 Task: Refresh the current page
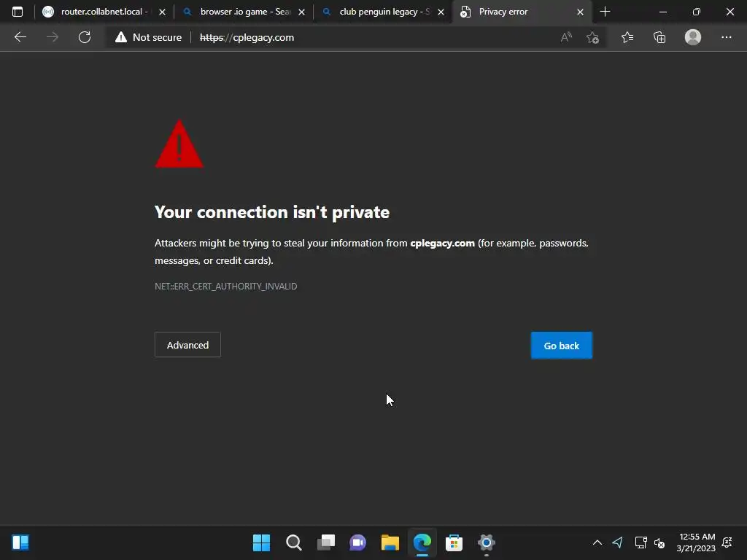tap(85, 37)
